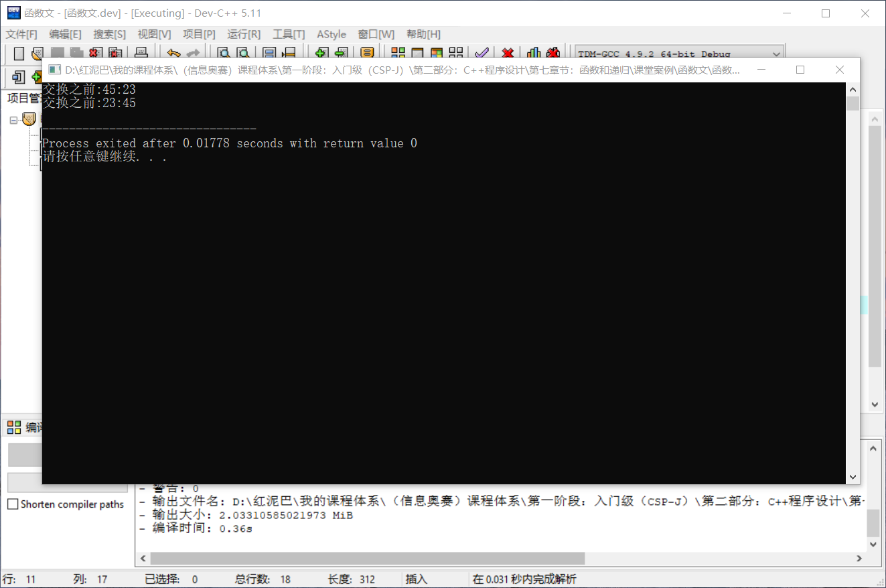The width and height of the screenshot is (886, 588).
Task: Click the Compile and Run icon
Action: click(x=437, y=53)
